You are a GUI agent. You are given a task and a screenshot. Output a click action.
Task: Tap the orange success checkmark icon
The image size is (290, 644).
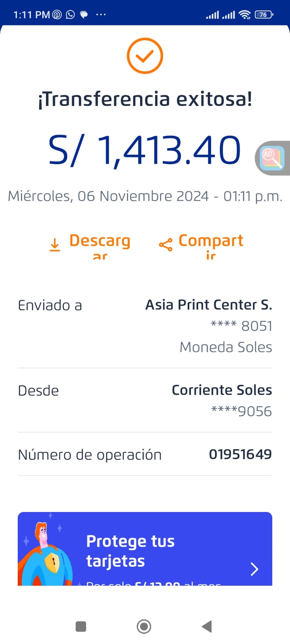[x=145, y=56]
